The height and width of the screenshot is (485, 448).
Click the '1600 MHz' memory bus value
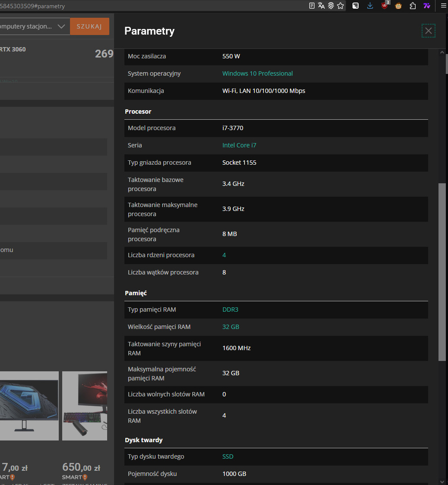pyautogui.click(x=236, y=348)
